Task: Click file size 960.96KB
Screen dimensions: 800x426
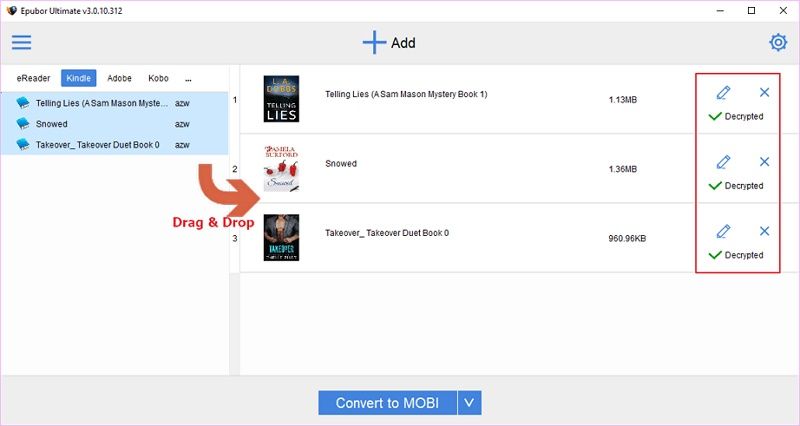Action: click(627, 239)
